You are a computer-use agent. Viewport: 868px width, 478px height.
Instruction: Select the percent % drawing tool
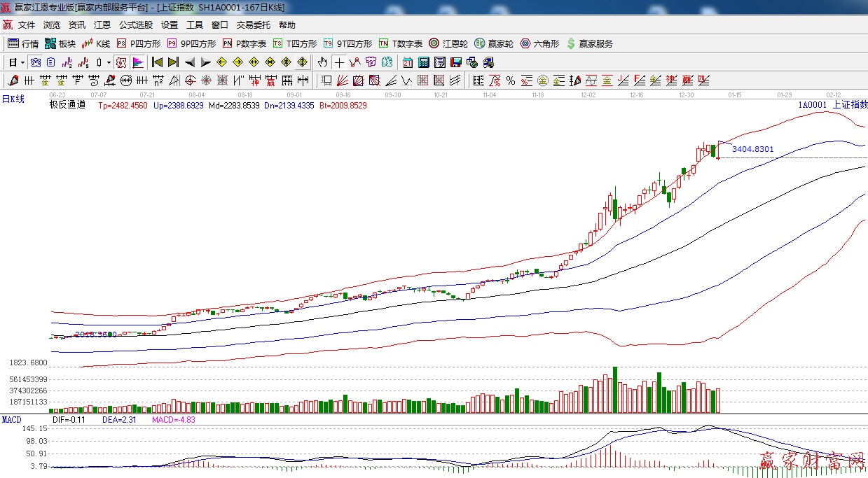[x=511, y=80]
